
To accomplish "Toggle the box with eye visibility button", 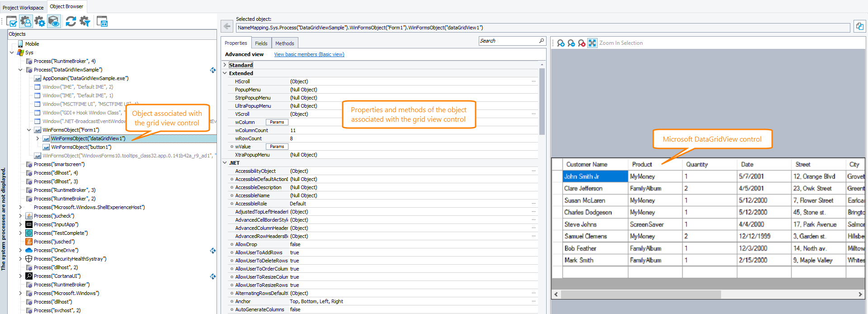I will 54,21.
